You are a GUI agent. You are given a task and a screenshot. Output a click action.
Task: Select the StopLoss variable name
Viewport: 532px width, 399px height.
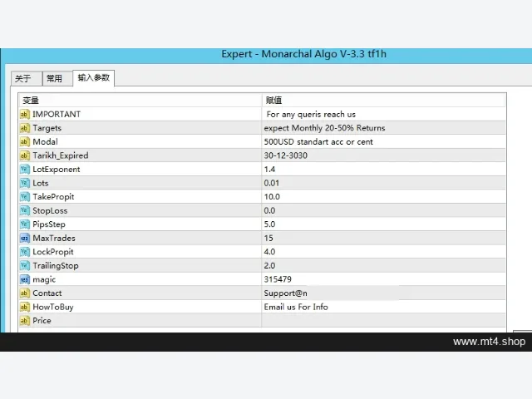[x=50, y=210]
